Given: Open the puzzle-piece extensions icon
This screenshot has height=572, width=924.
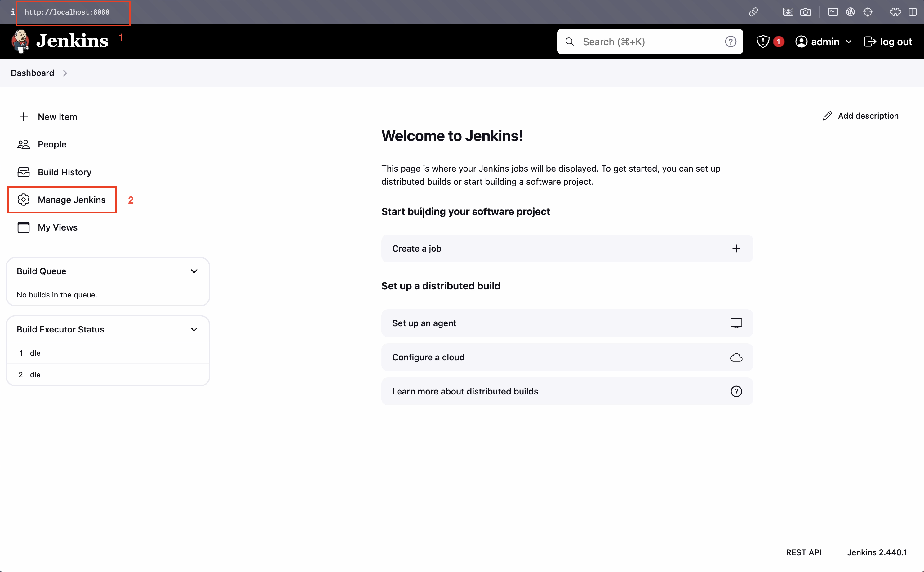Looking at the screenshot, I should (x=895, y=12).
